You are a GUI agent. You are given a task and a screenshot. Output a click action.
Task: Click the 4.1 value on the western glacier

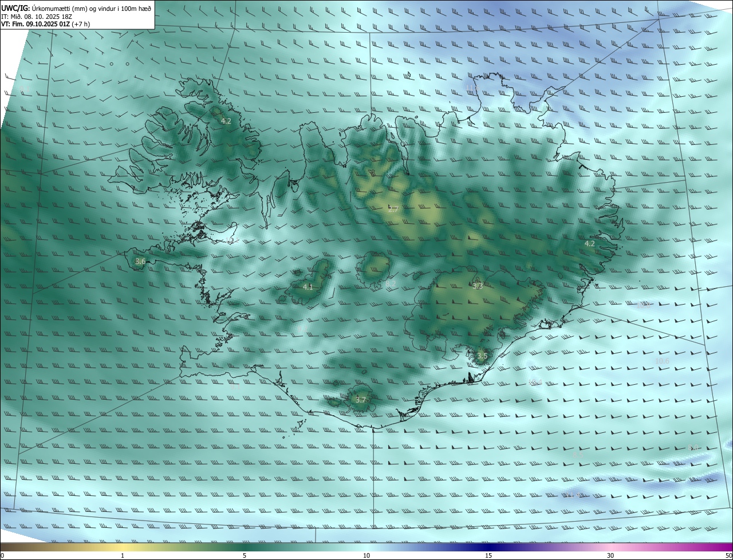(x=308, y=287)
